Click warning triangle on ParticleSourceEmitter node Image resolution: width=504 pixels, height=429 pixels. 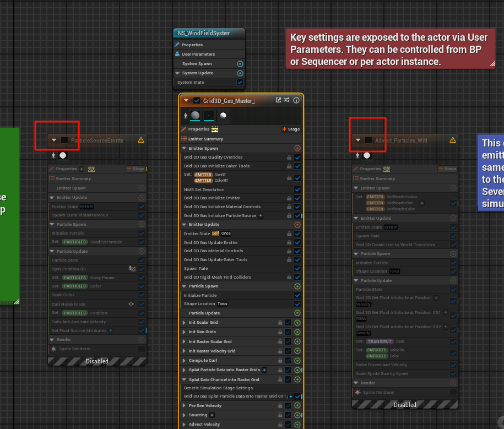tap(141, 140)
